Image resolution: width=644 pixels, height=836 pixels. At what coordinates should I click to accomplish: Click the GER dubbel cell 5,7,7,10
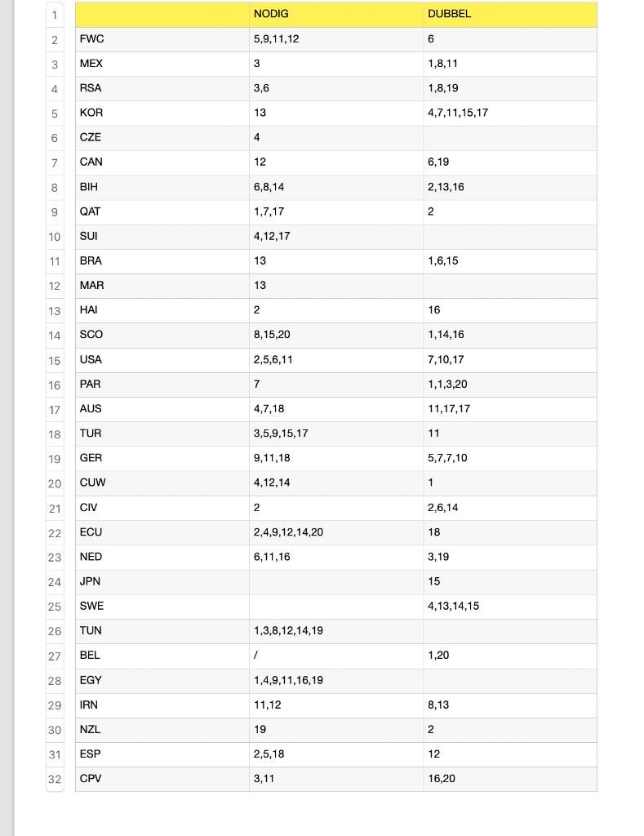click(x=510, y=459)
